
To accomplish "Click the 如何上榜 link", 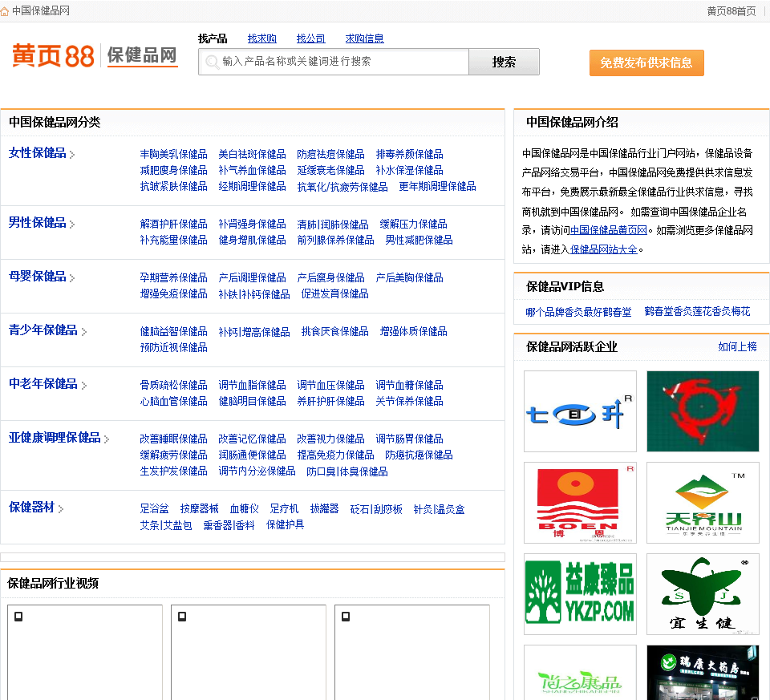I will (737, 347).
